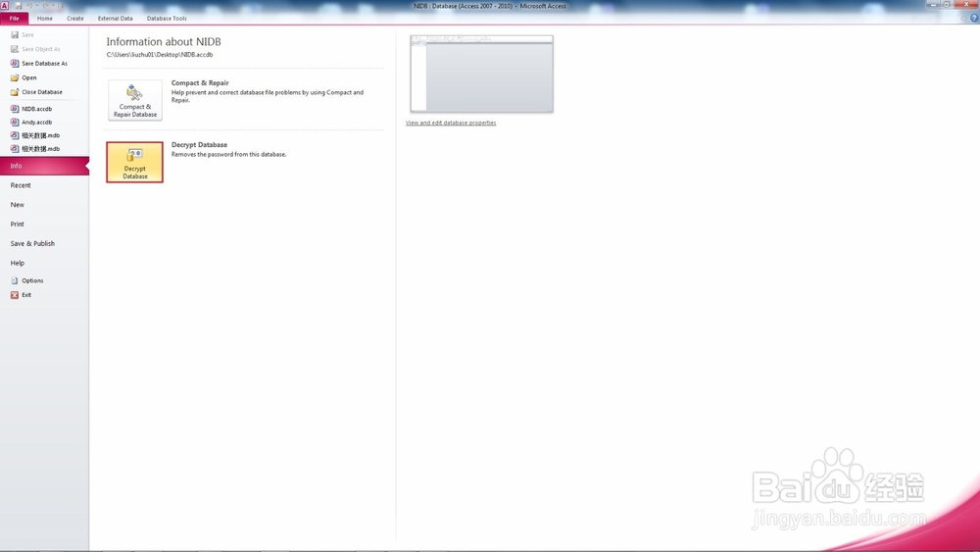This screenshot has width=980, height=552.
Task: Click the Options page icon
Action: 15,280
